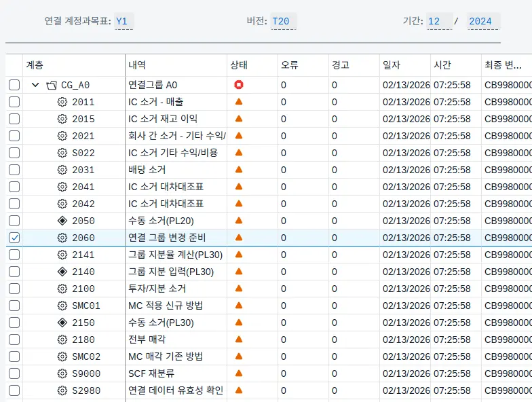Click the 계층 column header
Image resolution: width=532 pixels, height=402 pixels.
[x=35, y=65]
